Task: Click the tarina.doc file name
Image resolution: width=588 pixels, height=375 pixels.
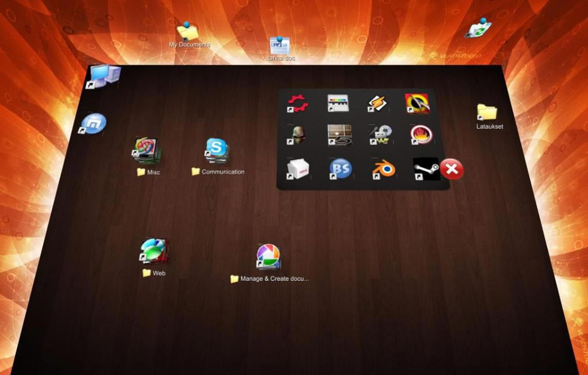Action: click(x=281, y=58)
